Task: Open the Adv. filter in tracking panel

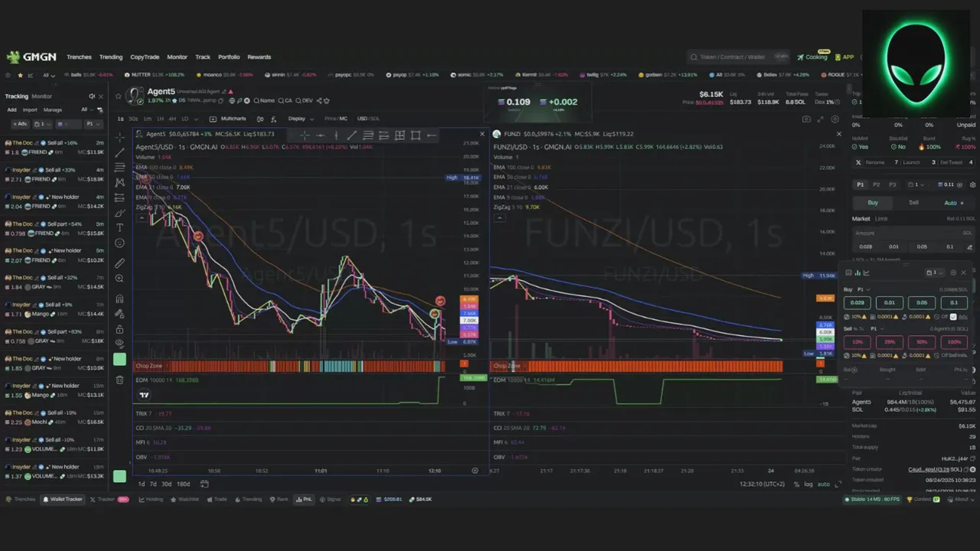Action: click(x=19, y=123)
